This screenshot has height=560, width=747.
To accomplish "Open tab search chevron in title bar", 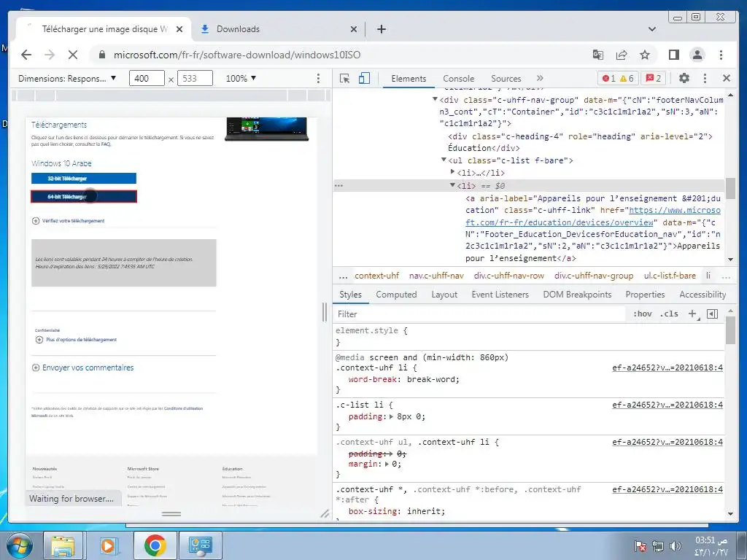I will (x=652, y=29).
